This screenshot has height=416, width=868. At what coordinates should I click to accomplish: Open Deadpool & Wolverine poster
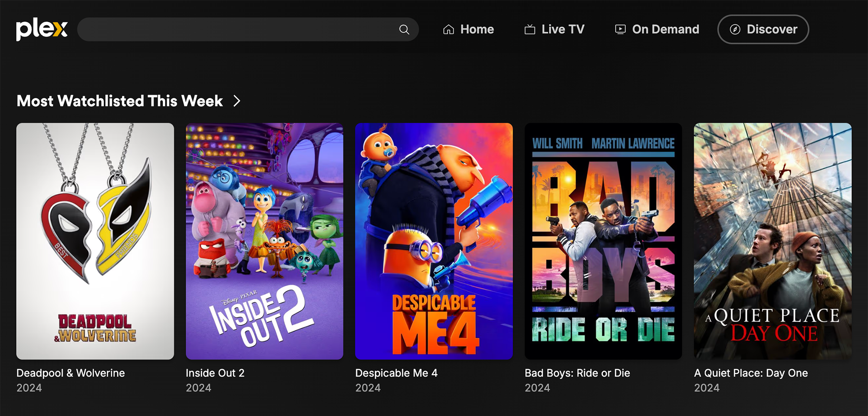(x=95, y=241)
